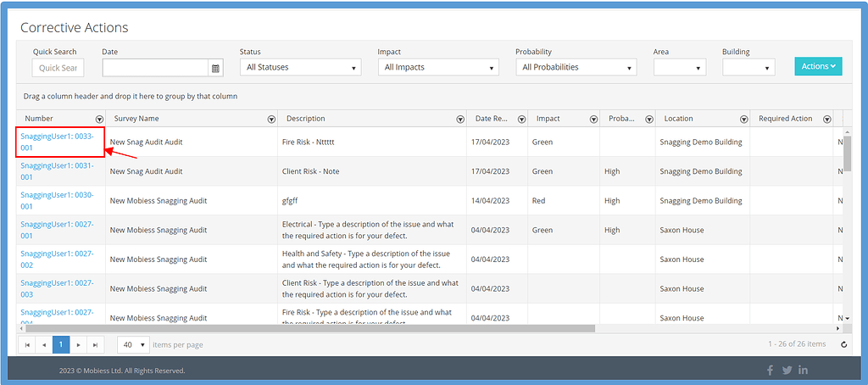Open the Date calendar picker icon
868x385 pixels.
[x=215, y=68]
